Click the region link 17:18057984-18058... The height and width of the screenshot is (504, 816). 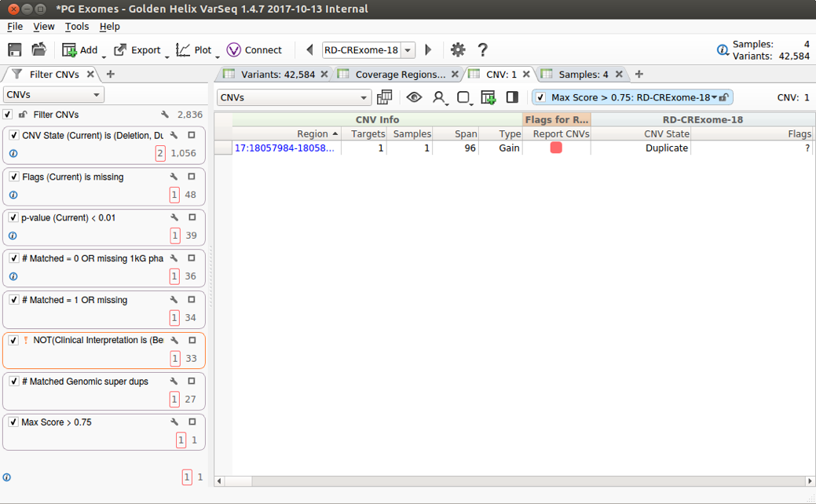(283, 148)
